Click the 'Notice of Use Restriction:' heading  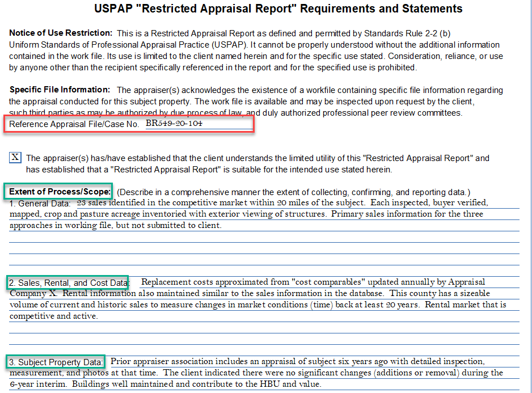tap(61, 33)
